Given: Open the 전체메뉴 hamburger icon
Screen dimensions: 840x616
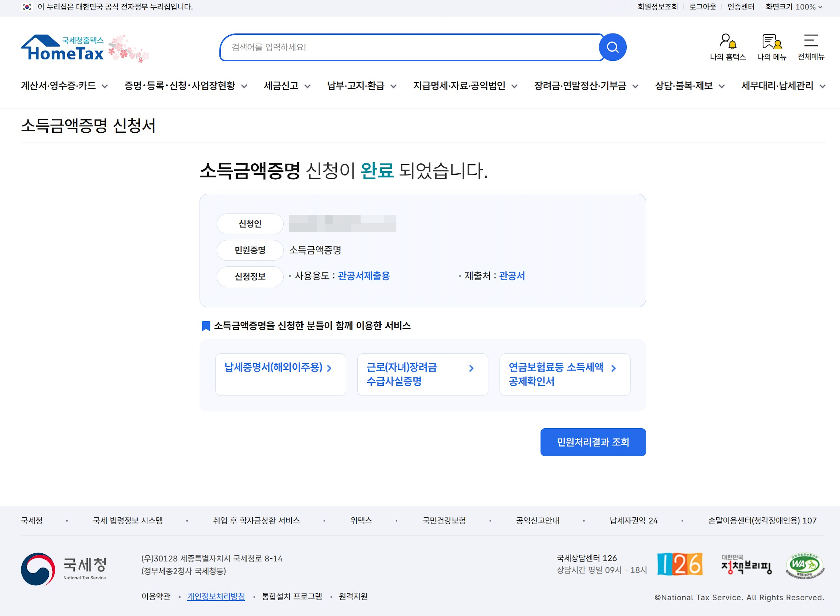Looking at the screenshot, I should point(811,42).
